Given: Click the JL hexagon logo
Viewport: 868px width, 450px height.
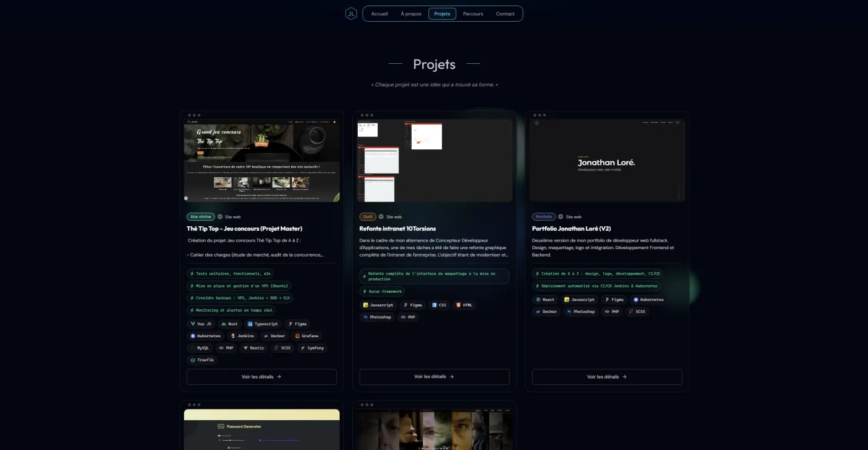Looking at the screenshot, I should (x=352, y=14).
